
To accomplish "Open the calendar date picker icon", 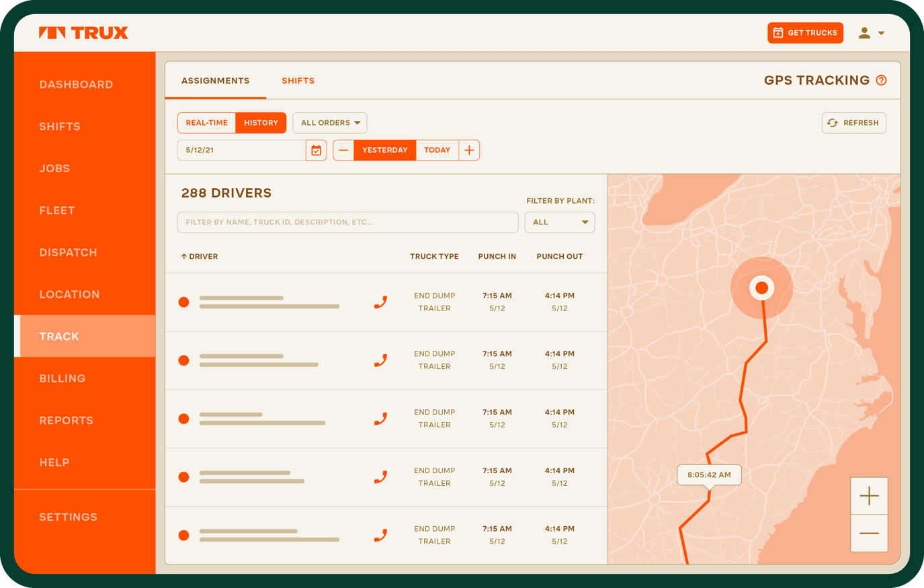I will click(x=316, y=150).
